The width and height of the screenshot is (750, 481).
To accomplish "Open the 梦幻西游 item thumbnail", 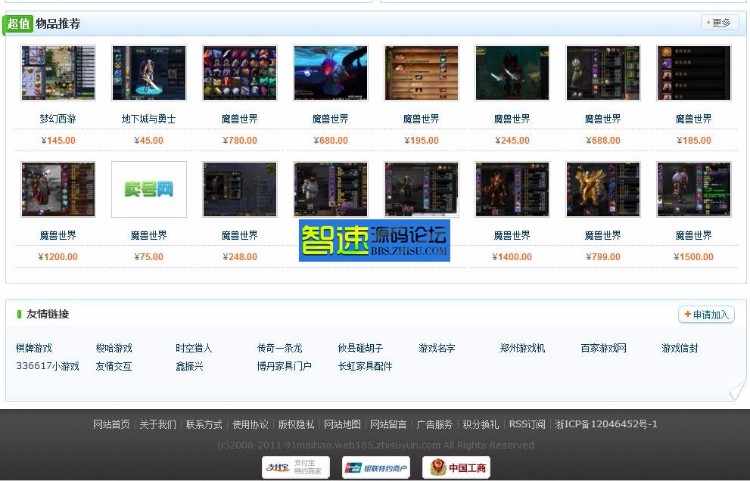I will (58, 73).
